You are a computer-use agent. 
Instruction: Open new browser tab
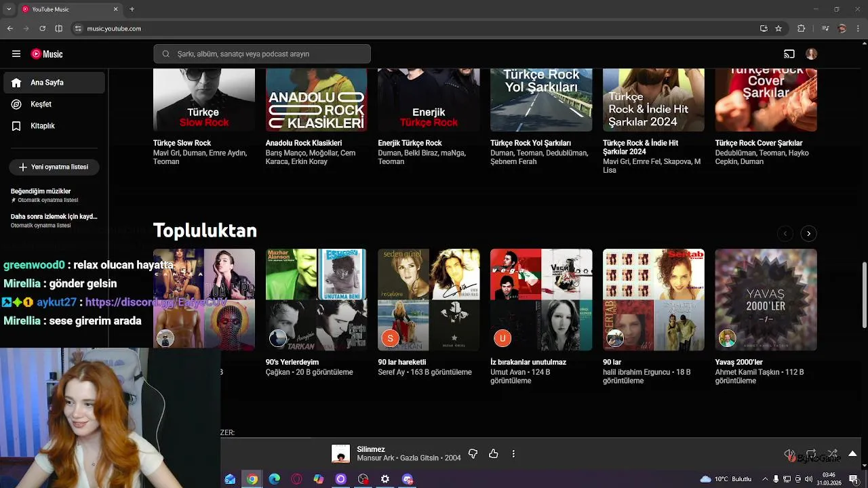[132, 9]
